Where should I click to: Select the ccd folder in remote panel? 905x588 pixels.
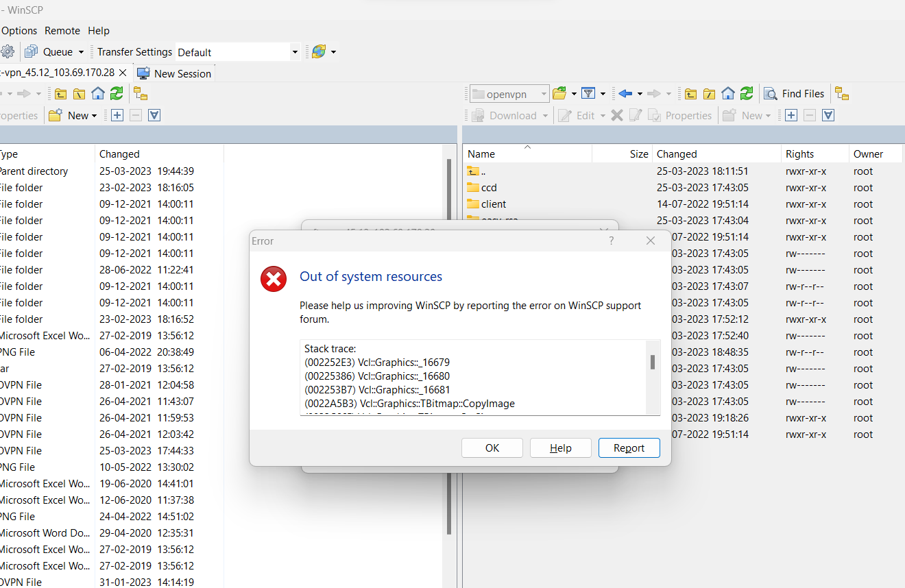click(x=488, y=188)
